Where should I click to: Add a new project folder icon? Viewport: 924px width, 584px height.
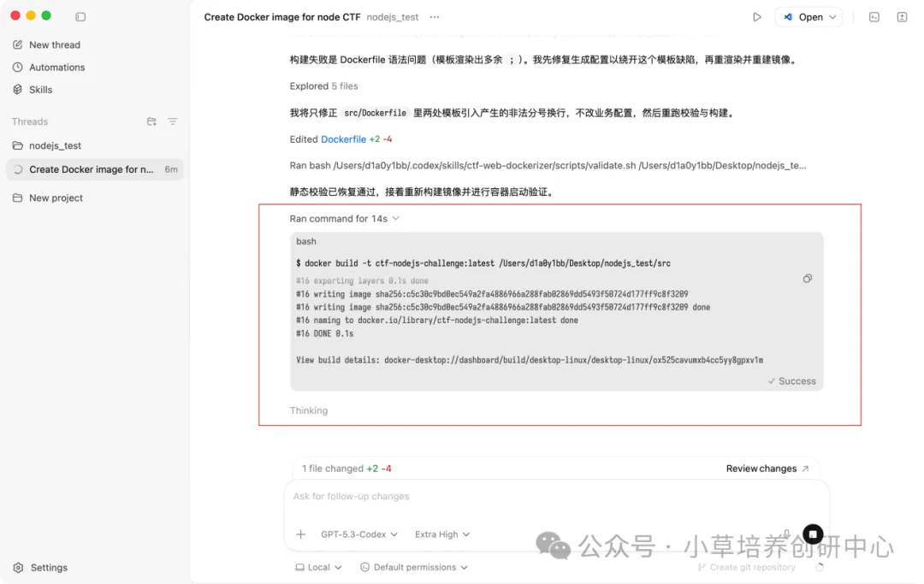pos(151,121)
